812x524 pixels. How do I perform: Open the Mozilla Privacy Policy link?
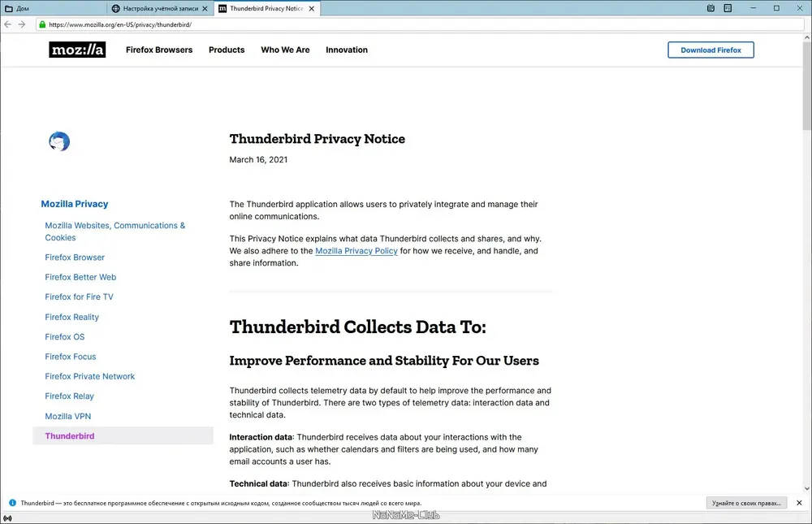[356, 251]
